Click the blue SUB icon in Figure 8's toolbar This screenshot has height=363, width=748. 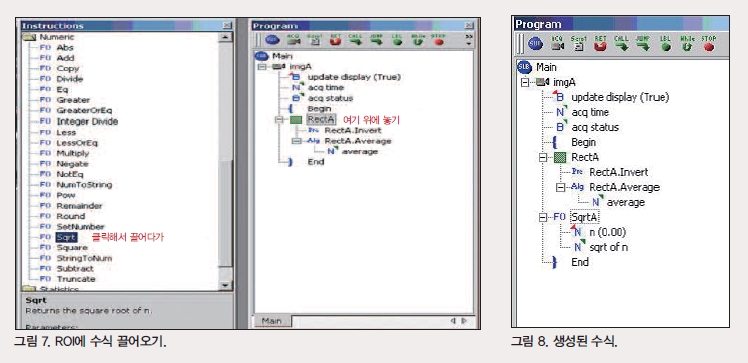535,44
